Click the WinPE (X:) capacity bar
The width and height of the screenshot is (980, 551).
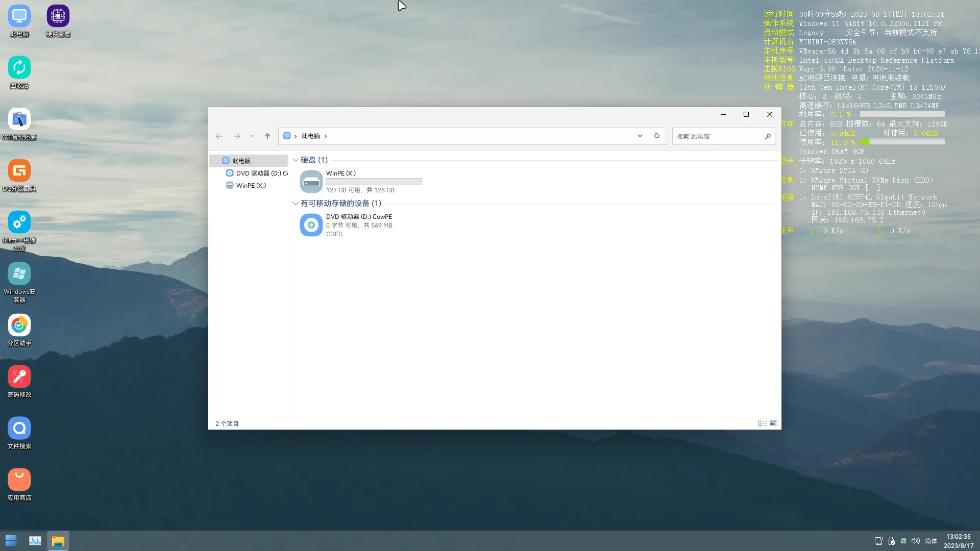click(374, 182)
